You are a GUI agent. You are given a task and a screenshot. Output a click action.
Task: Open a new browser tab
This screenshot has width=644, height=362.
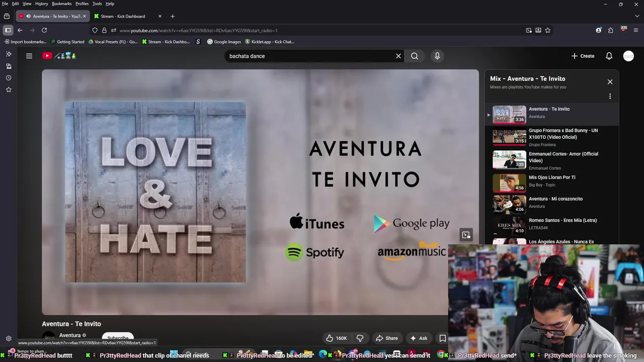click(173, 16)
